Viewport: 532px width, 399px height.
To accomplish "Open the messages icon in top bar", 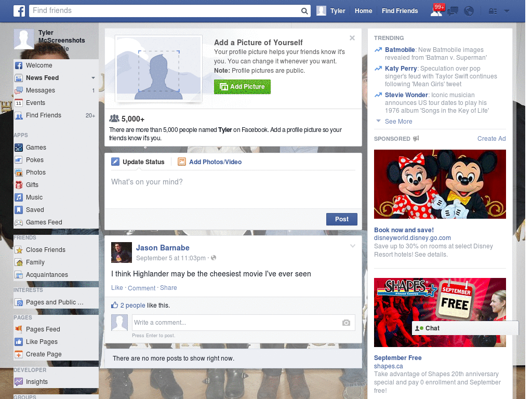I will 453,11.
